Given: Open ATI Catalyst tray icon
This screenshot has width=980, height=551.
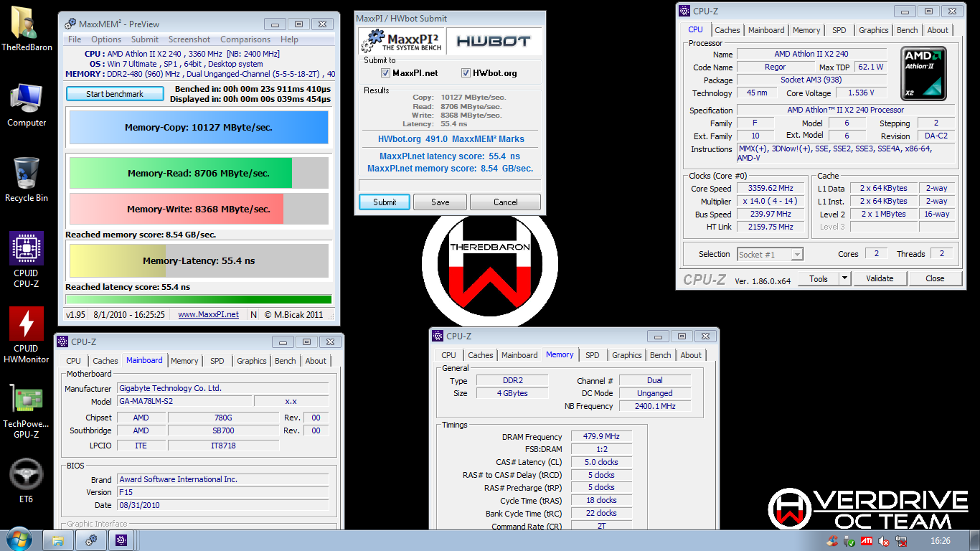Looking at the screenshot, I should 867,541.
